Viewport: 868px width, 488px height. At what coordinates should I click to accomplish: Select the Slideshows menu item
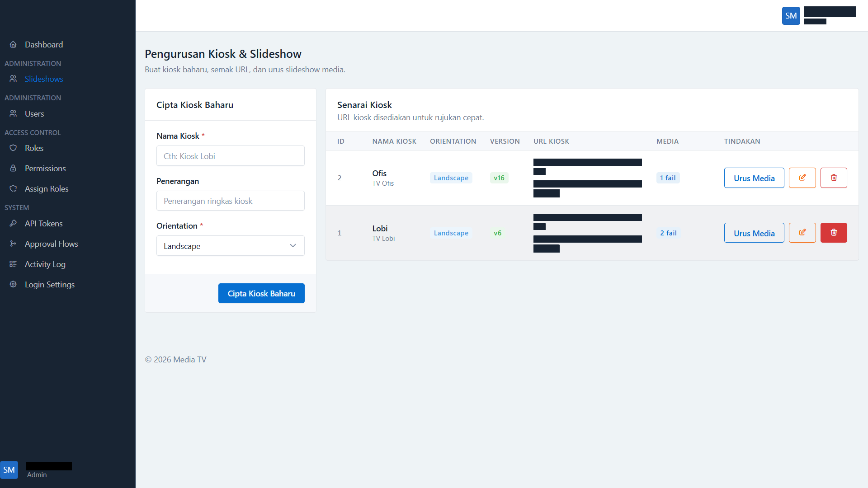tap(44, 79)
